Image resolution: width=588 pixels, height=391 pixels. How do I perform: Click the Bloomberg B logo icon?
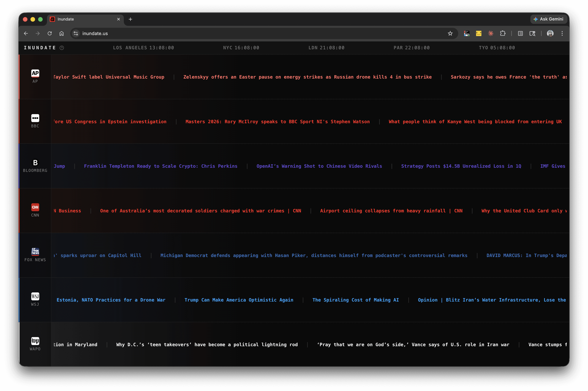[35, 163]
